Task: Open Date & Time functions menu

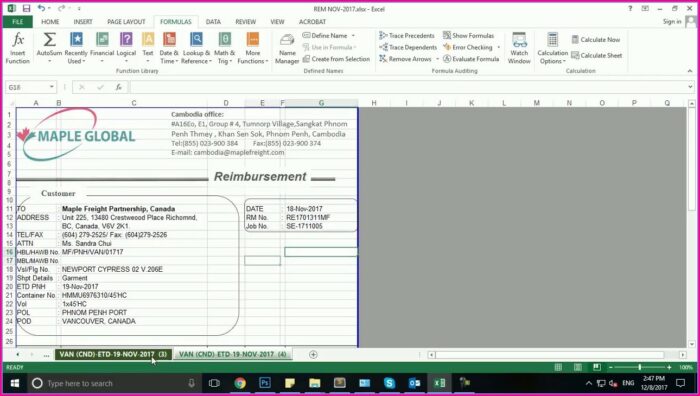Action: coord(169,48)
